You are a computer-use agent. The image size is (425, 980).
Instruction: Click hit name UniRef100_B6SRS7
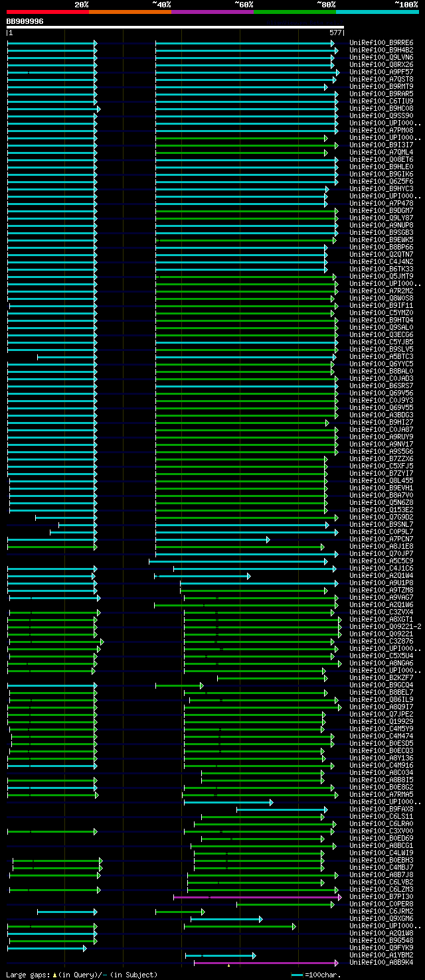pyautogui.click(x=381, y=386)
